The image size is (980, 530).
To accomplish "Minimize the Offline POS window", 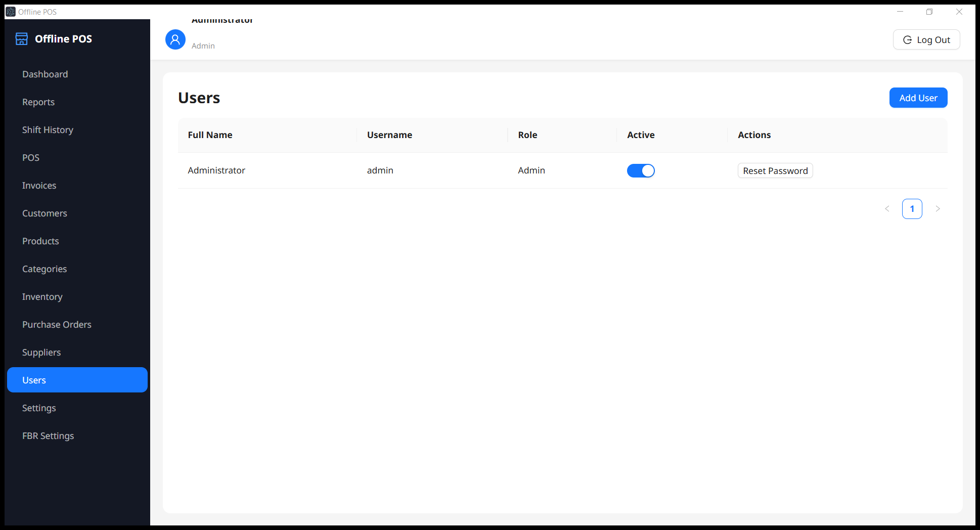I will (900, 12).
